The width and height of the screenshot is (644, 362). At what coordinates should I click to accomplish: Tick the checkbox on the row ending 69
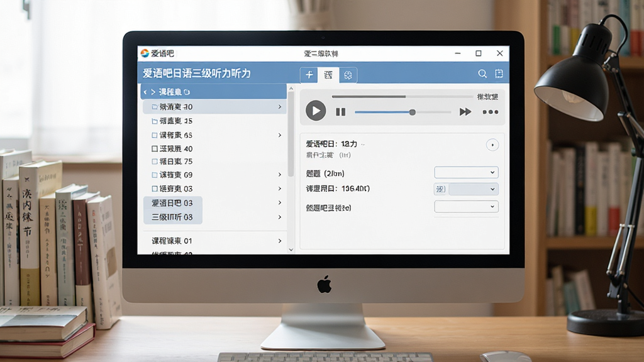[155, 175]
